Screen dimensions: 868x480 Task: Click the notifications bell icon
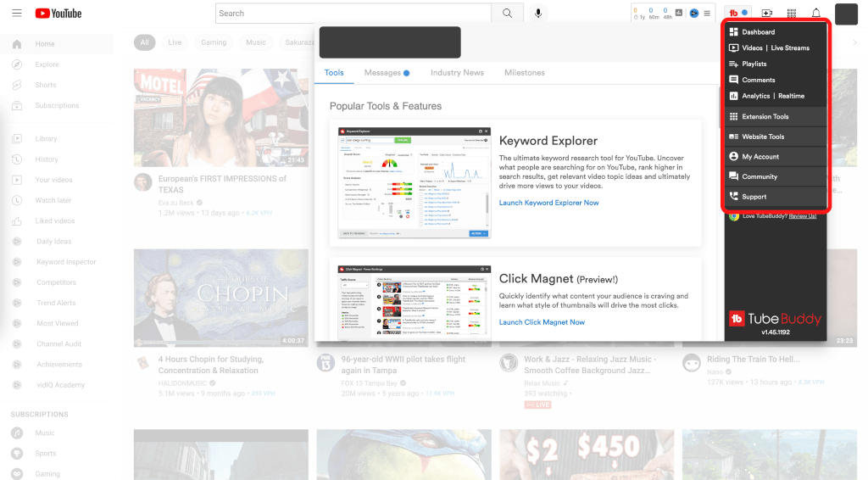[x=815, y=14]
